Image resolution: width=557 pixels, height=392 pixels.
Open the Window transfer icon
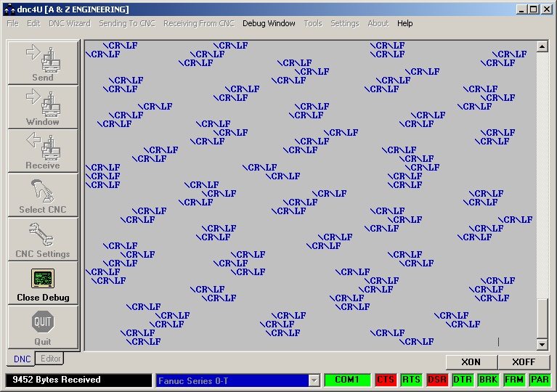click(42, 102)
